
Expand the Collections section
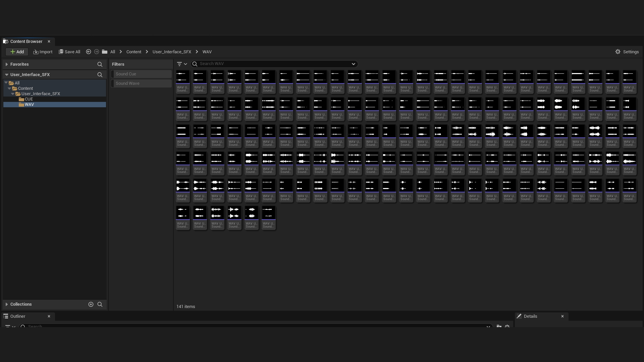pyautogui.click(x=6, y=304)
